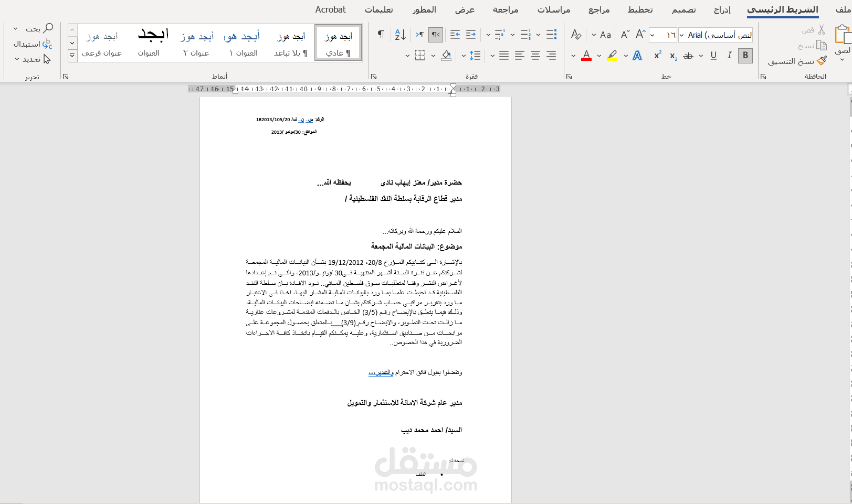Open Clipboard pane launcher
This screenshot has height=504, width=852.
763,77
